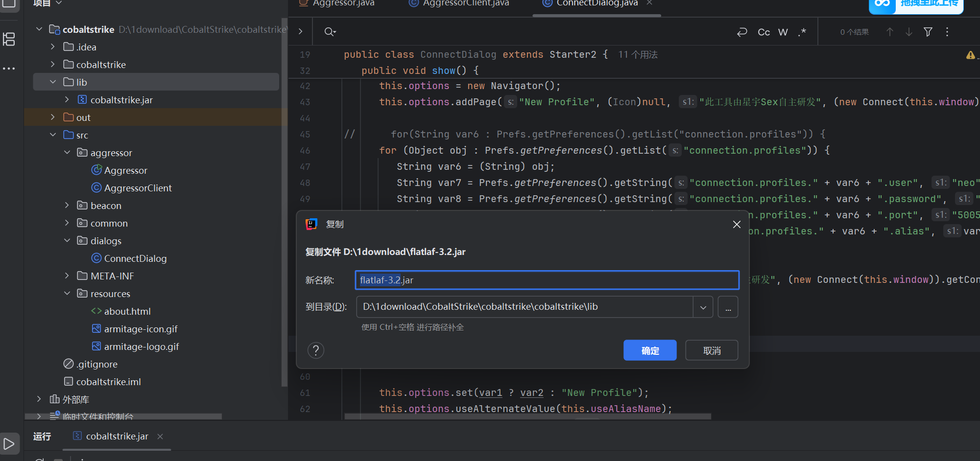Collapse the aggressor package
980x461 pixels.
(67, 153)
